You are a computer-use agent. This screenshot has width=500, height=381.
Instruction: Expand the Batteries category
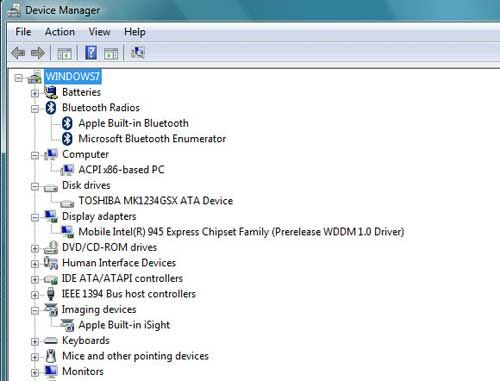tap(35, 93)
